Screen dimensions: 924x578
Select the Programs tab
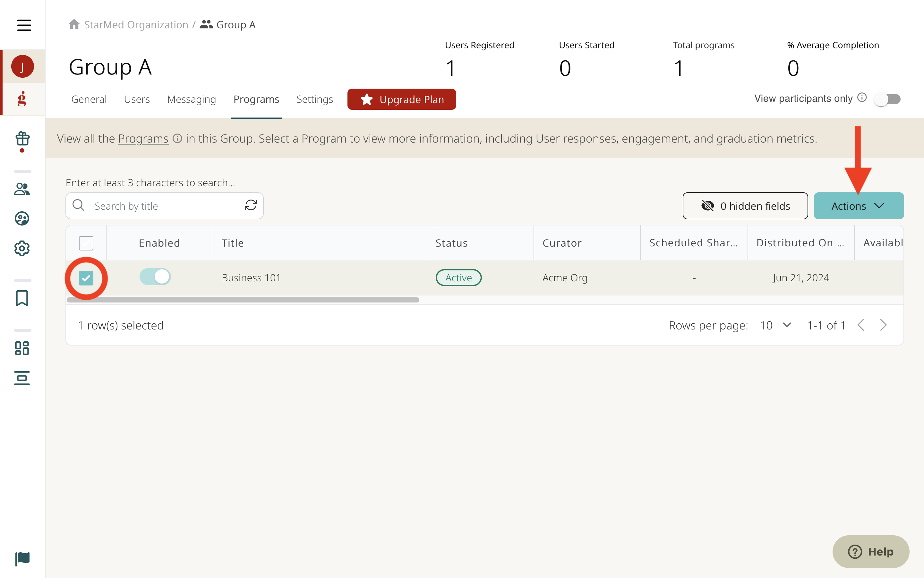256,100
